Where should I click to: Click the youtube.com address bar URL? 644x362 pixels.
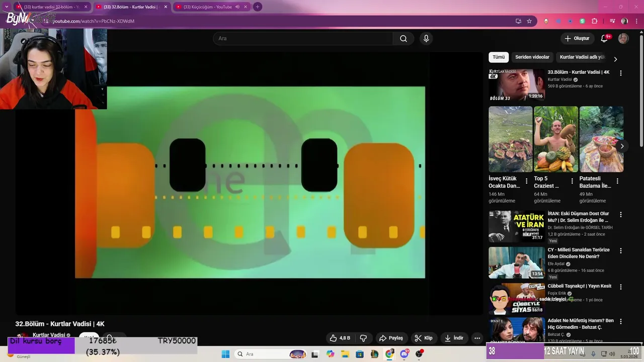(x=93, y=21)
